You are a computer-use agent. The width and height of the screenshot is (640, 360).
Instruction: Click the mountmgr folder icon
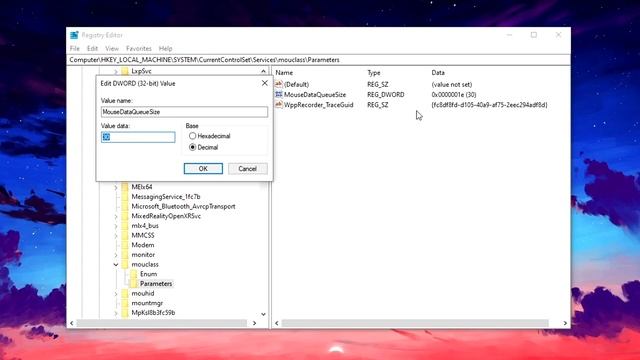[124, 303]
